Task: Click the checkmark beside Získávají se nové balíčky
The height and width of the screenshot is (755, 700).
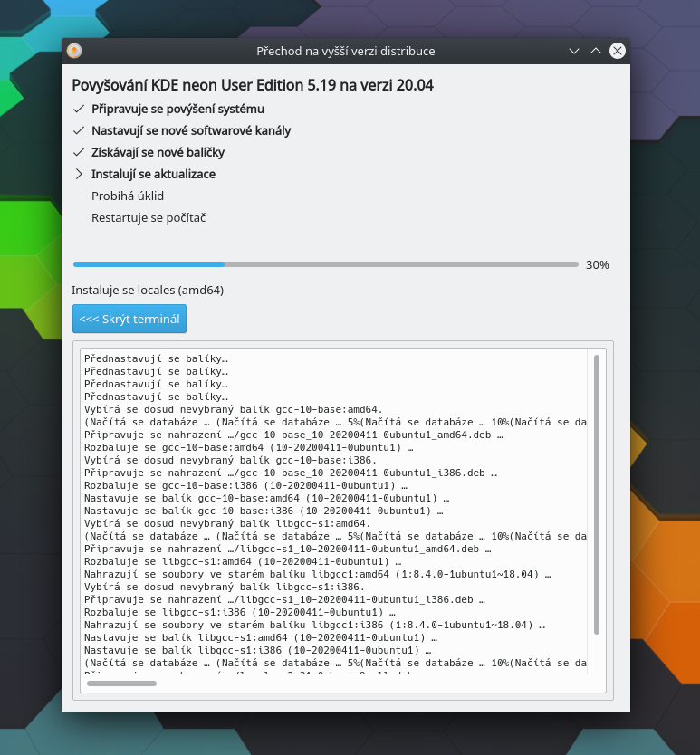Action: pos(79,153)
